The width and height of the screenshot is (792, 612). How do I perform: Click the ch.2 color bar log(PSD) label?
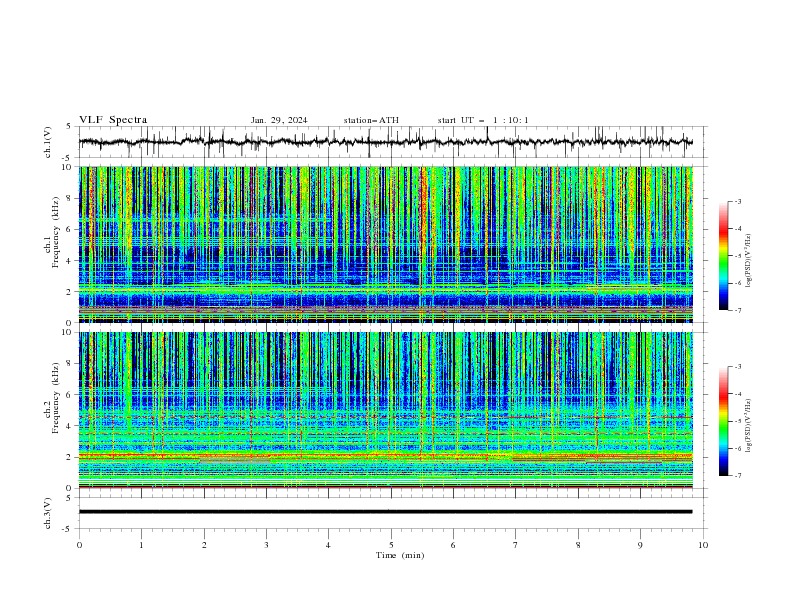point(748,426)
